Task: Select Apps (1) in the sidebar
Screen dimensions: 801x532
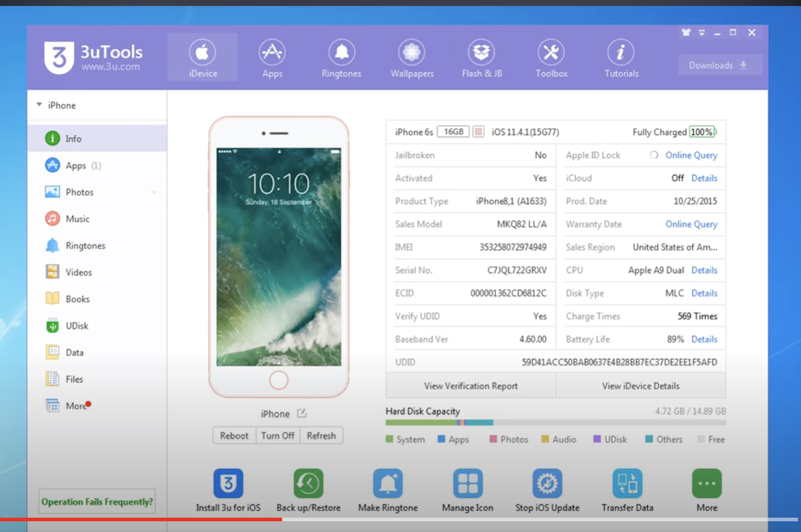Action: pos(97,165)
